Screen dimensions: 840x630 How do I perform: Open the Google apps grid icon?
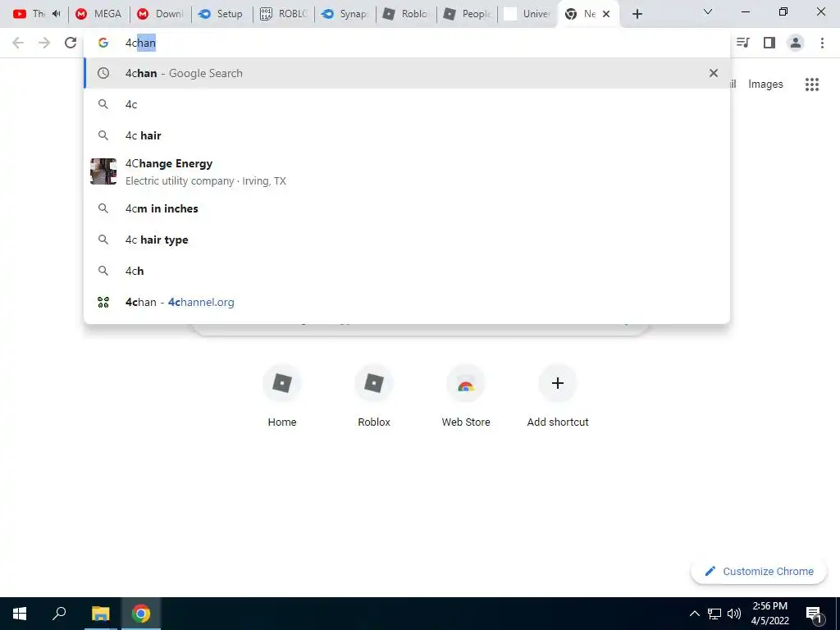(x=812, y=84)
